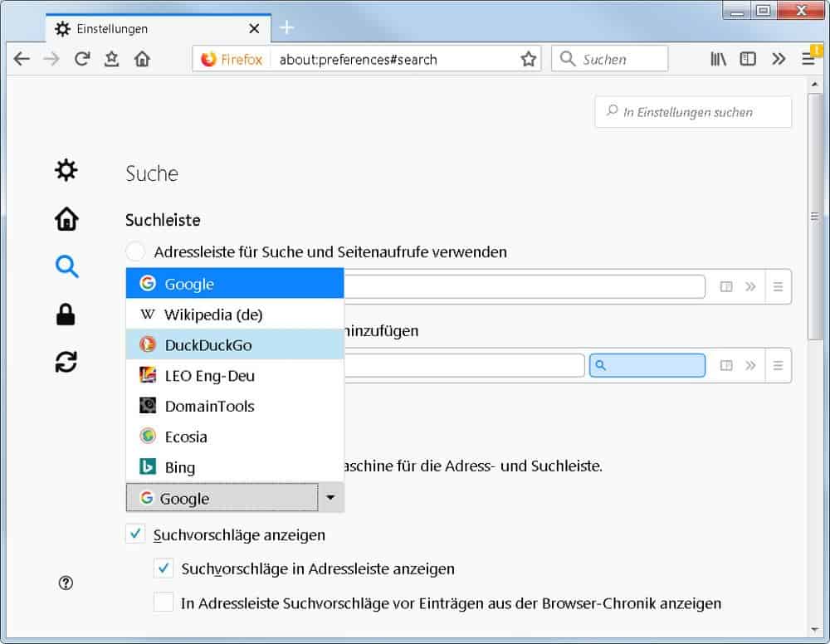The width and height of the screenshot is (830, 644).
Task: Disable 'Suchvorschläge in Adressleiste anzeigen'
Action: 164,568
